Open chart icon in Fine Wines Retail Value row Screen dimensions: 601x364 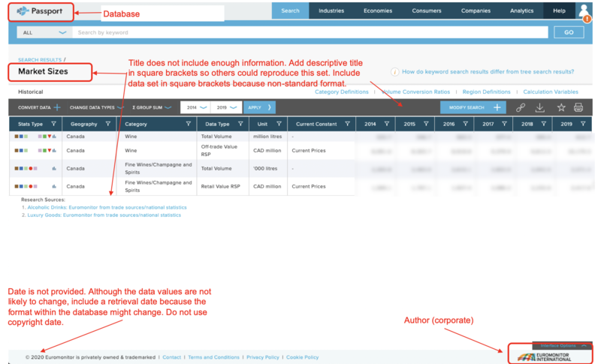(x=54, y=187)
